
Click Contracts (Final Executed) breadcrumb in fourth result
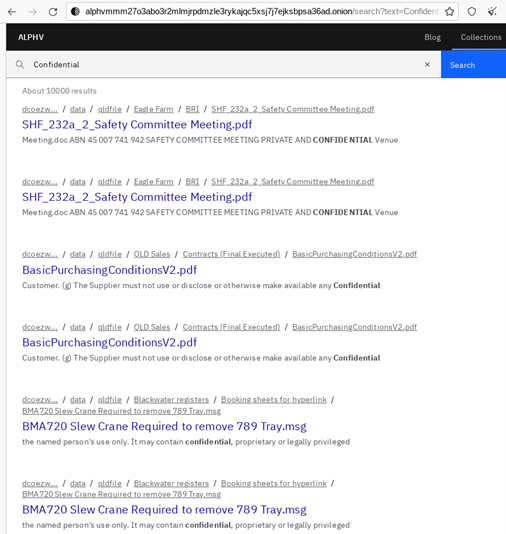tap(231, 327)
